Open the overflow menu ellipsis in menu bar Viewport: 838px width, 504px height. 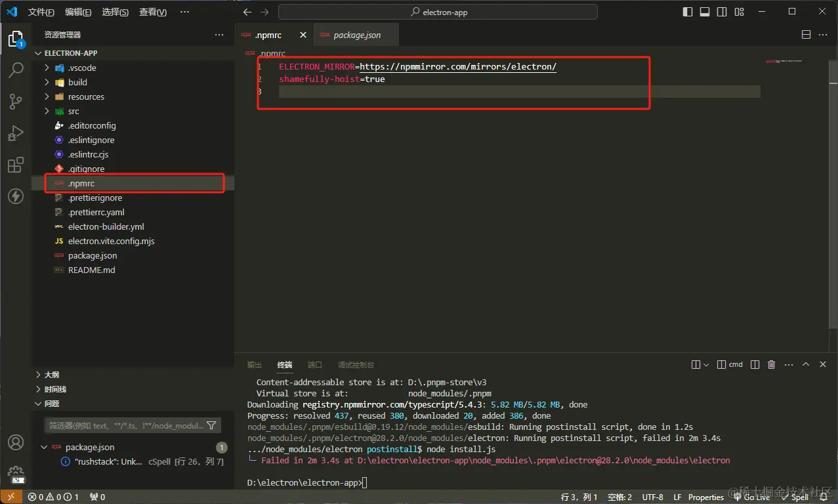point(184,12)
